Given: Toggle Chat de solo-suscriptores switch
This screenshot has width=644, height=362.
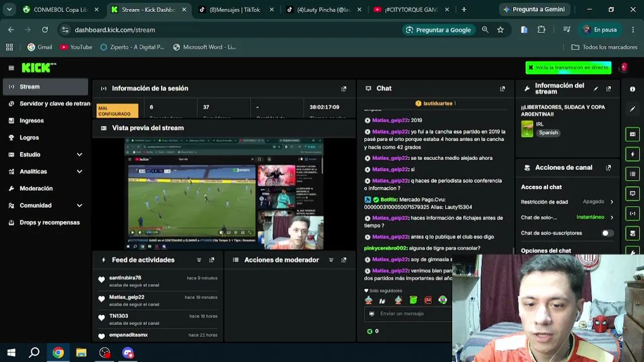Looking at the screenshot, I should [608, 233].
